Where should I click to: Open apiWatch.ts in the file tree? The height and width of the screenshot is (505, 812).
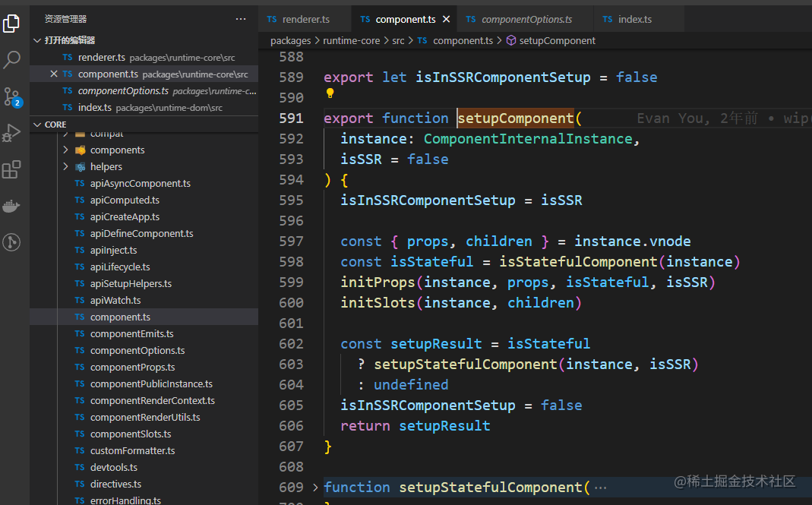pyautogui.click(x=144, y=300)
